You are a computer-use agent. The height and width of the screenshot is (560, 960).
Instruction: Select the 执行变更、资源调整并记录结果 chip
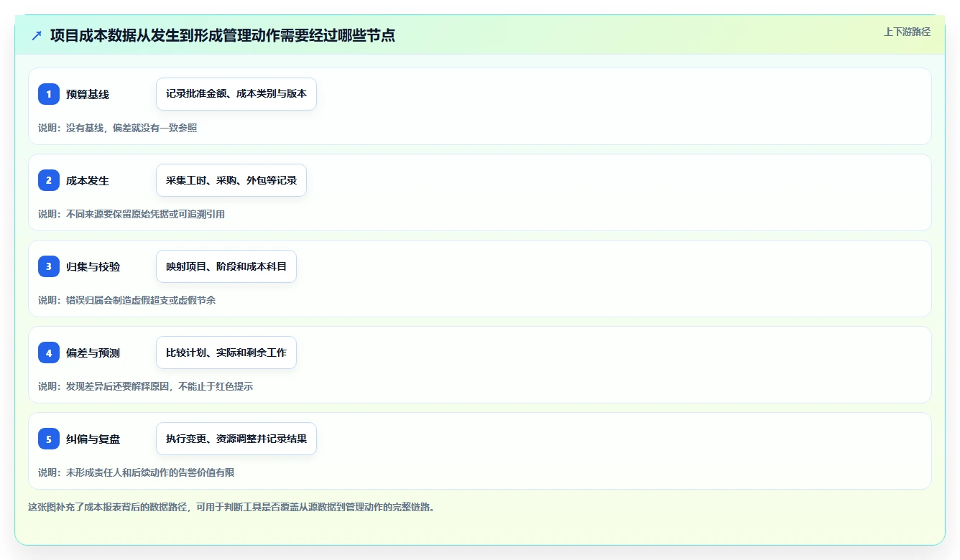click(x=236, y=439)
